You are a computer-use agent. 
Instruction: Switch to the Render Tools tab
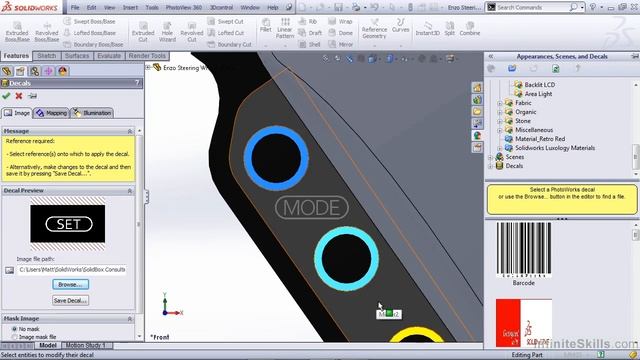[x=147, y=56]
